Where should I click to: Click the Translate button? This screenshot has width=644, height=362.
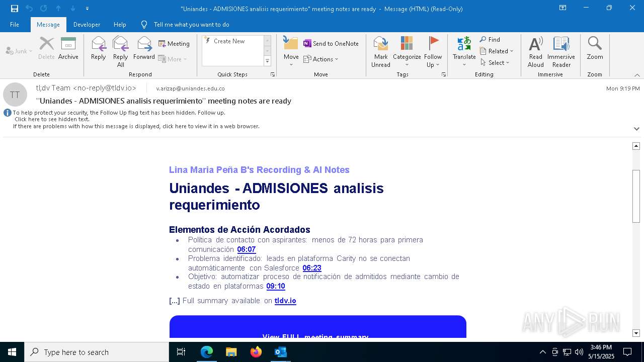464,52
